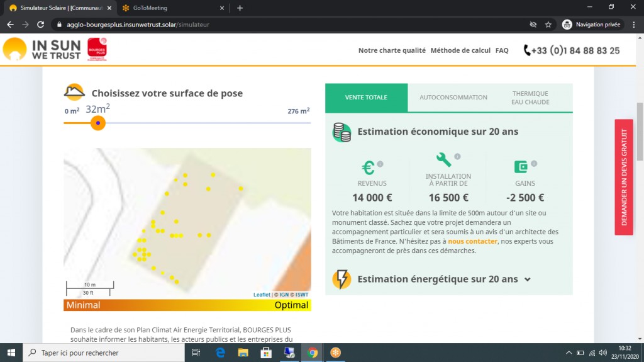The image size is (644, 362).
Task: Click the page vertical scrollbar thumb
Action: pyautogui.click(x=640, y=132)
